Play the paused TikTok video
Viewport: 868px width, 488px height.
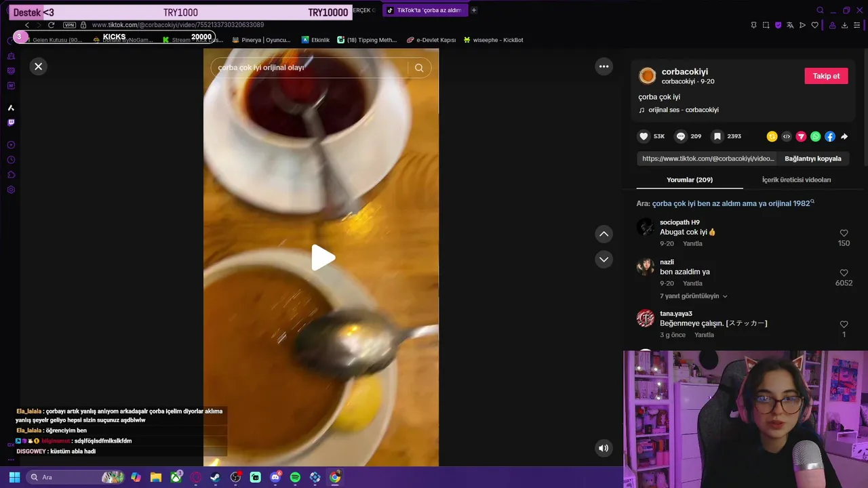click(x=323, y=258)
